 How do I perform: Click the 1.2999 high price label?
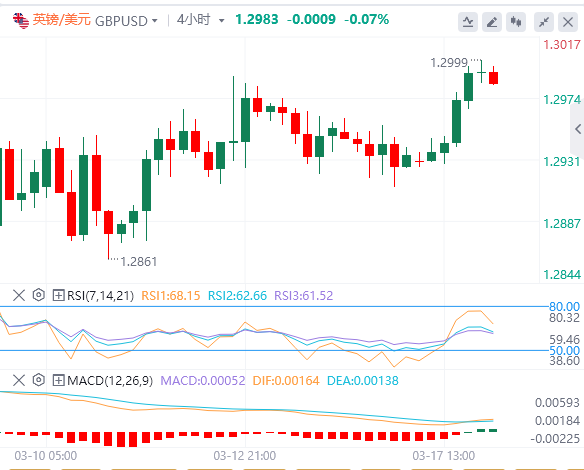[x=449, y=63]
